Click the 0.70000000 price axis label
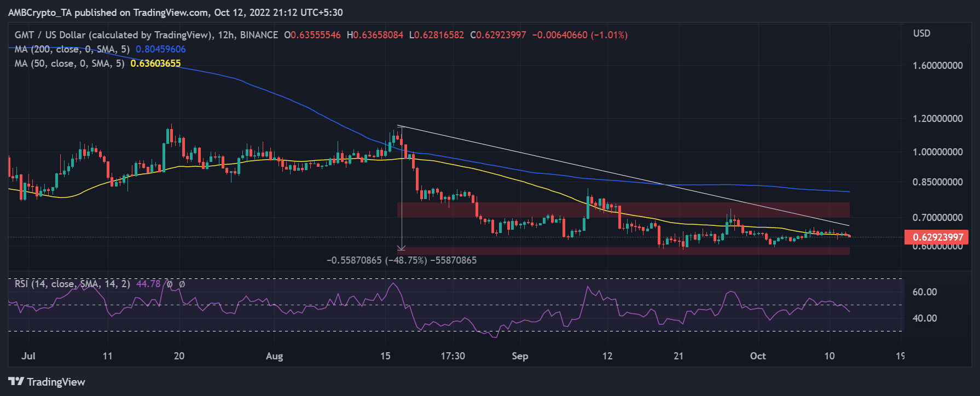 pos(938,218)
